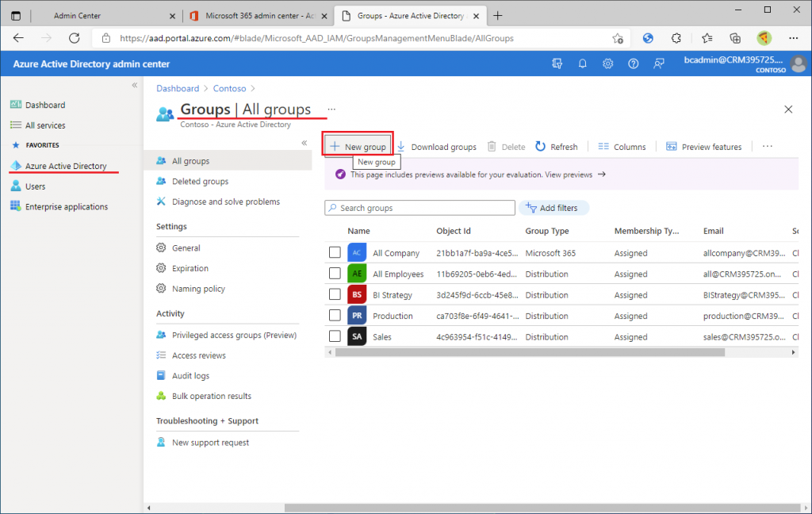The image size is (812, 514).
Task: Open the browser favorites list icon
Action: (x=707, y=38)
